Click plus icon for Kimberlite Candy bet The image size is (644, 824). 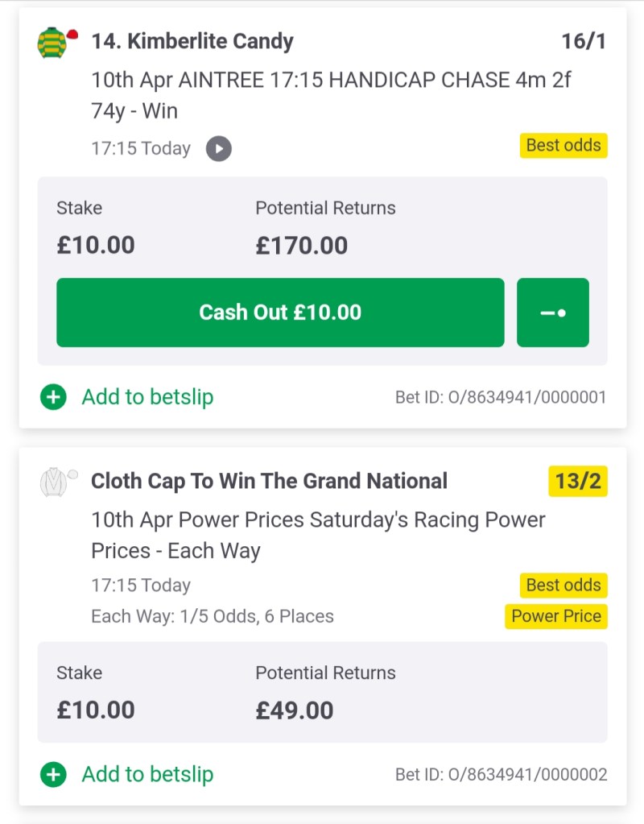click(53, 397)
